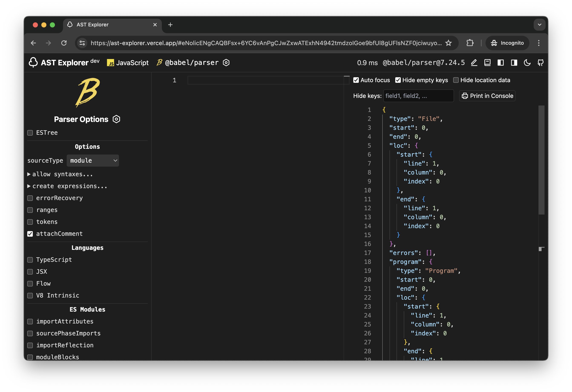Enable the importAttributes checkbox
The height and width of the screenshot is (392, 572).
tap(30, 322)
